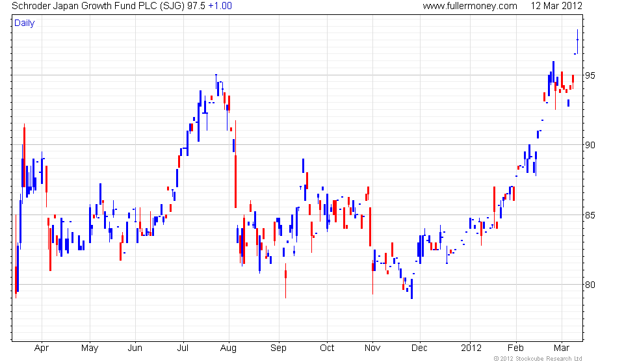The width and height of the screenshot is (637, 364).
Task: Click the Stockcube Research Ltd copyright text
Action: click(x=538, y=359)
